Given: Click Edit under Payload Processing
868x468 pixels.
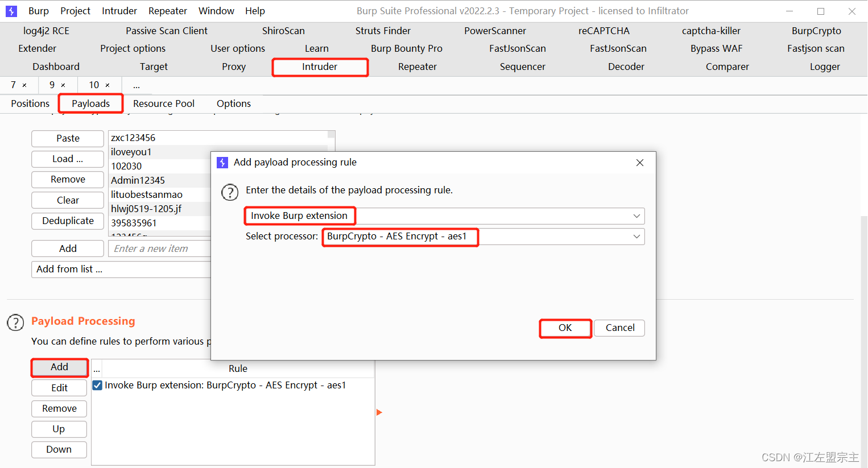Looking at the screenshot, I should [x=59, y=388].
